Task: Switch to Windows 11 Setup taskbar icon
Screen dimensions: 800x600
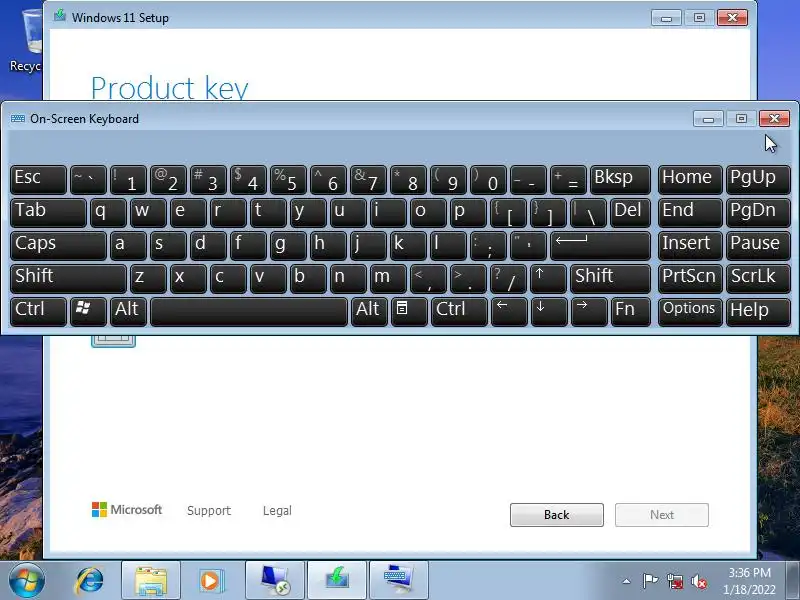Action: (x=337, y=581)
